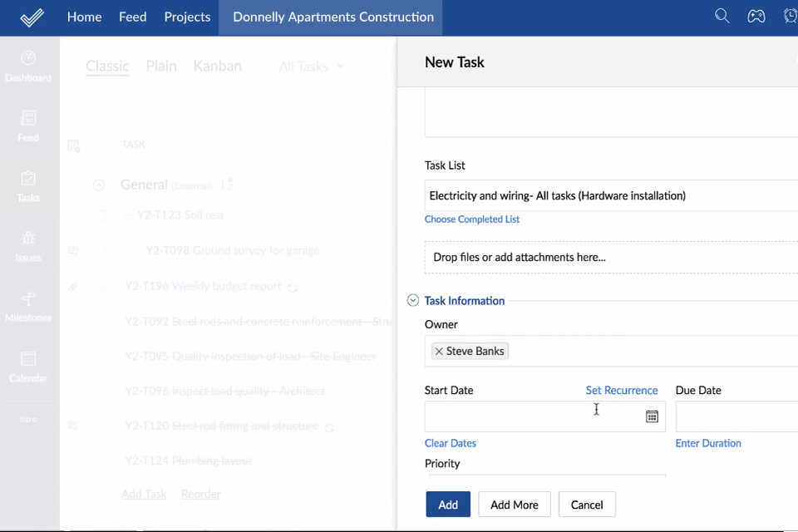Open the Calendar sidebar icon
The width and height of the screenshot is (798, 532).
[x=28, y=367]
